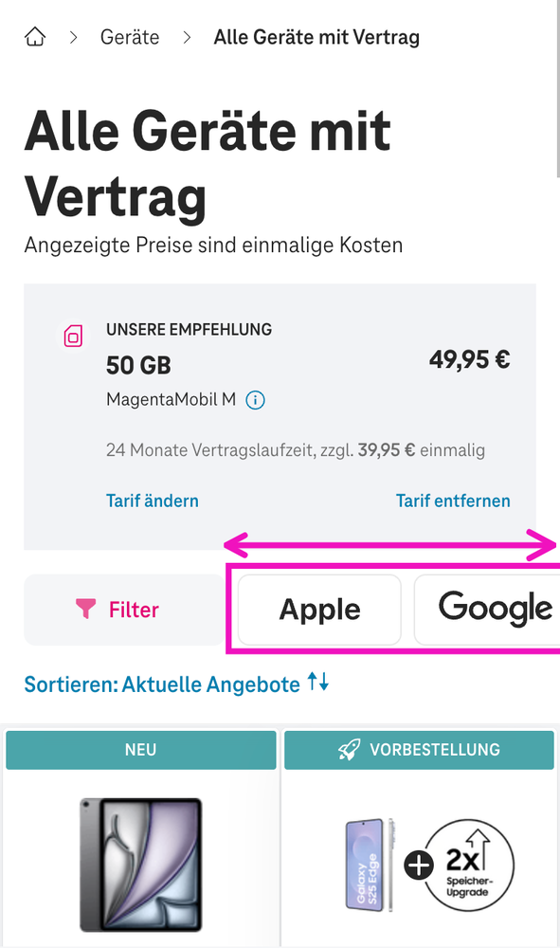Click the sort arrows icon beside Aktuelle Angebote
Image resolution: width=560 pixels, height=948 pixels.
(317, 682)
